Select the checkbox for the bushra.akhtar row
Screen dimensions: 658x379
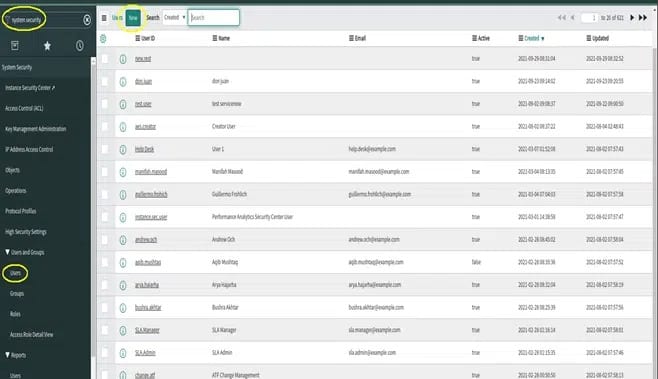pyautogui.click(x=105, y=308)
